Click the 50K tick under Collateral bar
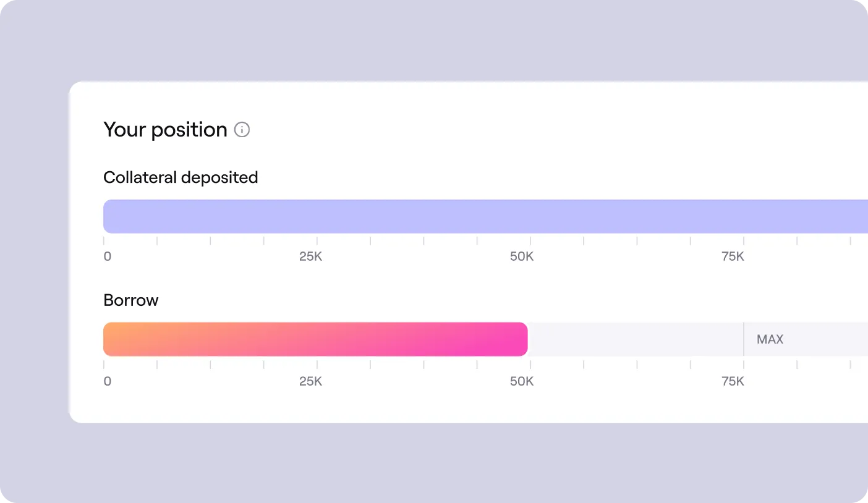Image resolution: width=868 pixels, height=503 pixels. click(x=522, y=256)
